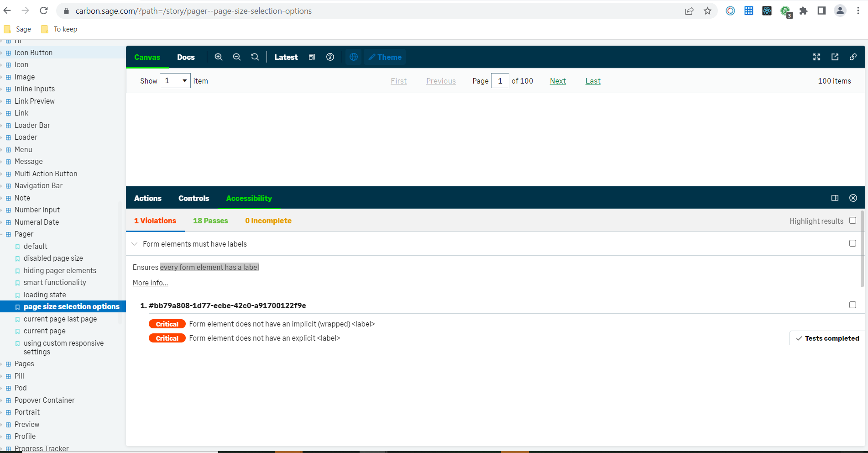This screenshot has width=868, height=453.
Task: Expand the Number Input component
Action: (x=37, y=210)
